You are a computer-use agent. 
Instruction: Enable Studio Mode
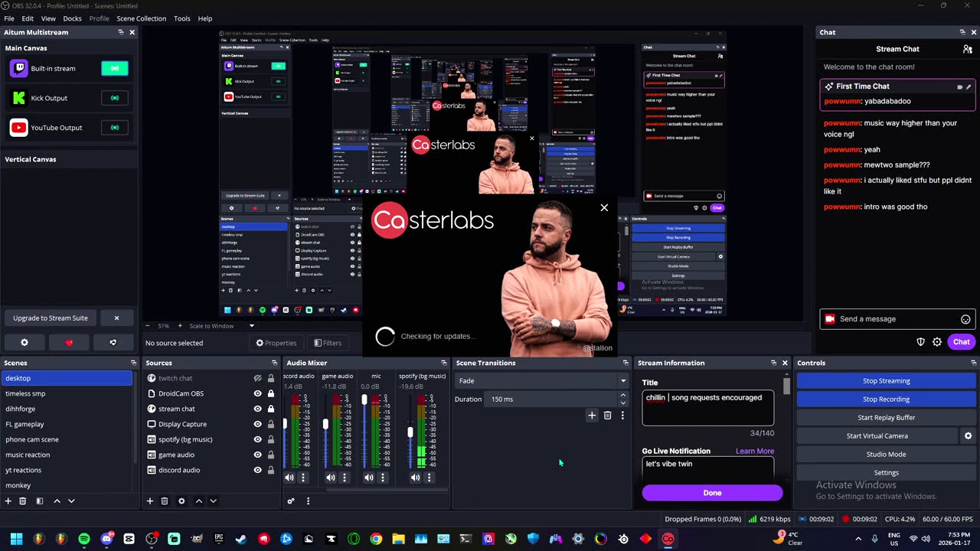click(886, 454)
